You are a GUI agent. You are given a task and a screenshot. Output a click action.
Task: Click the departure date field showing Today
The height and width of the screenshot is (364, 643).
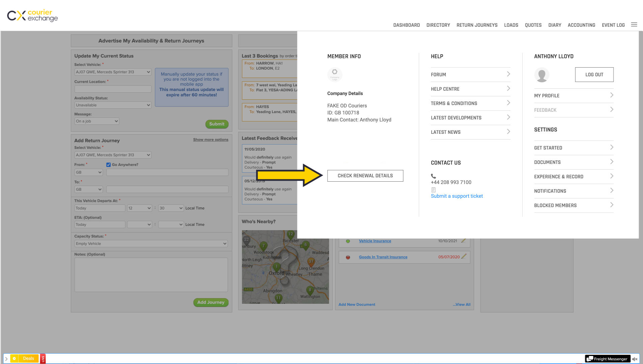click(x=100, y=208)
